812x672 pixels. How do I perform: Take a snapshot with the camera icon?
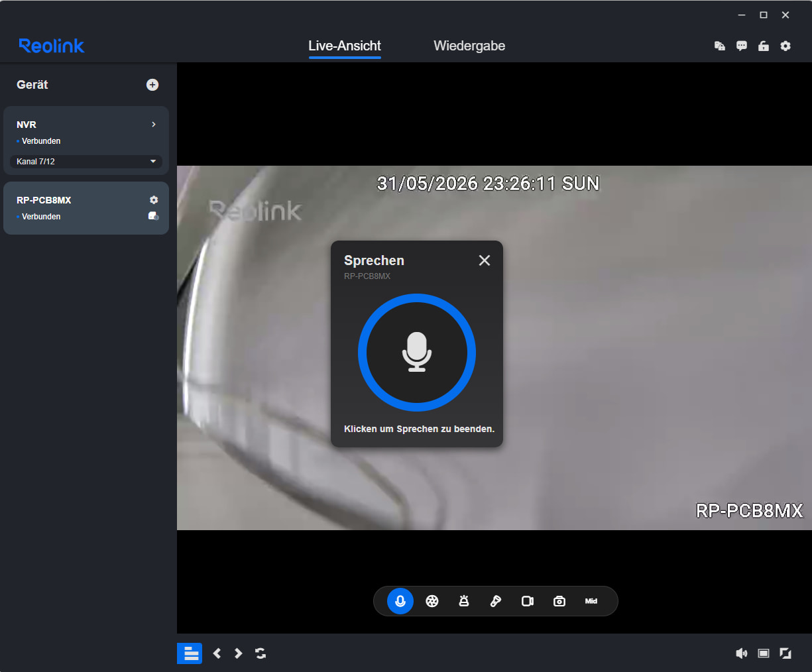[x=559, y=601]
